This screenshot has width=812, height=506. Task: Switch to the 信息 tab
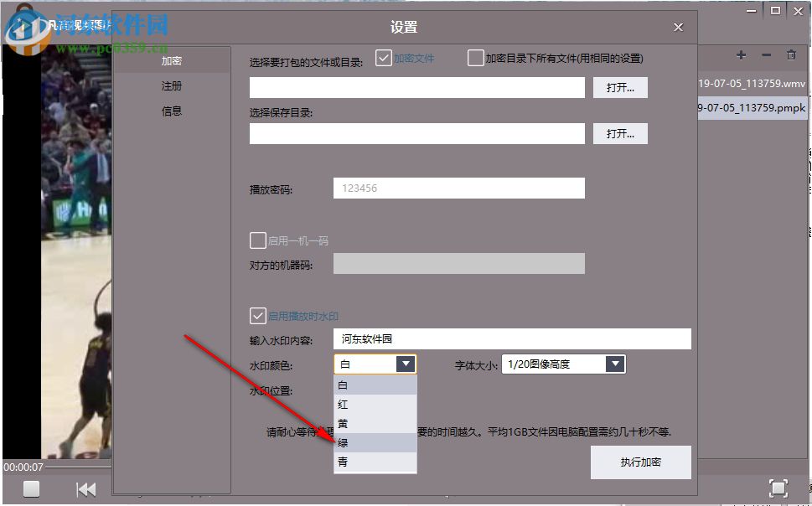tap(171, 111)
